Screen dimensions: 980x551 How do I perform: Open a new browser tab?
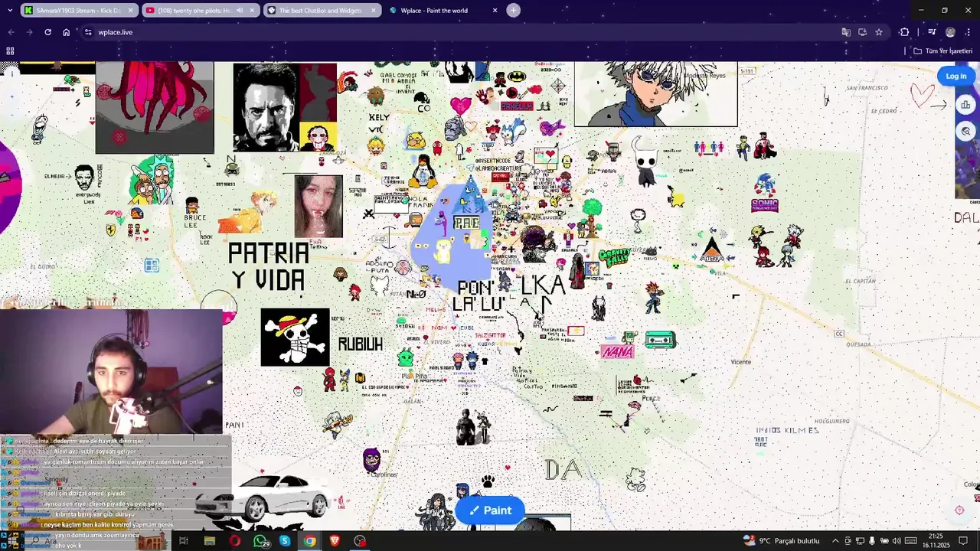click(513, 11)
